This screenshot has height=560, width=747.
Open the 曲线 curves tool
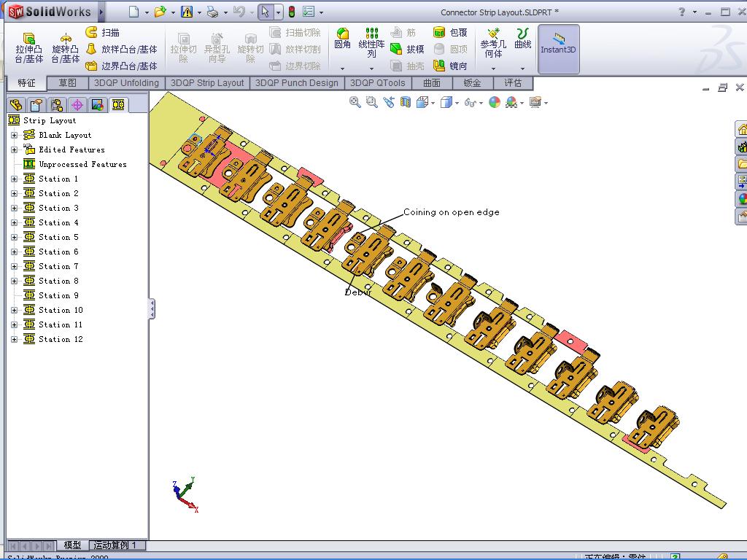tap(522, 39)
